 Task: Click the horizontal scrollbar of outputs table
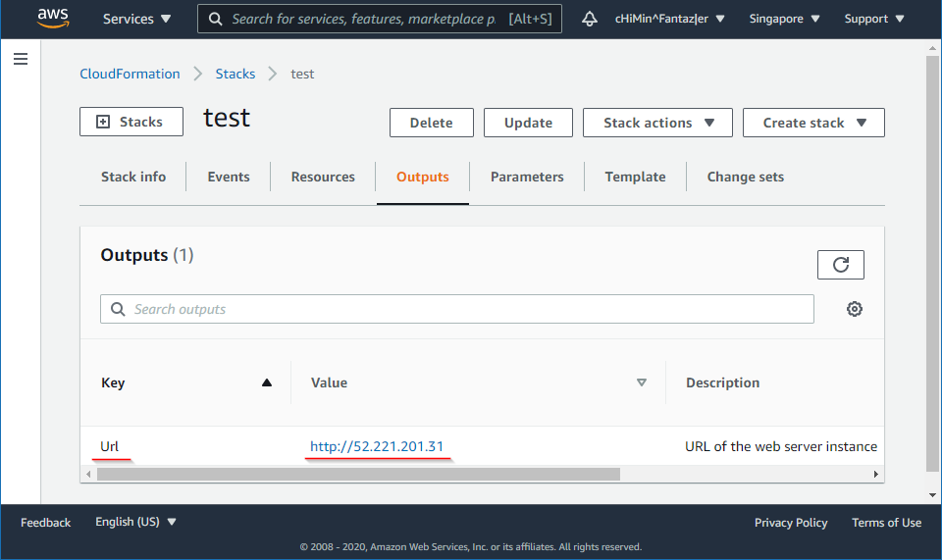coord(358,475)
